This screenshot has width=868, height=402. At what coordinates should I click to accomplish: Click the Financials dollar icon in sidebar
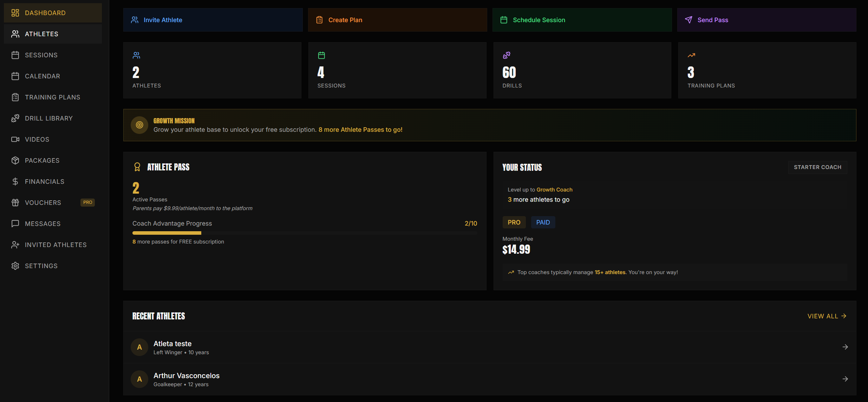pos(15,182)
